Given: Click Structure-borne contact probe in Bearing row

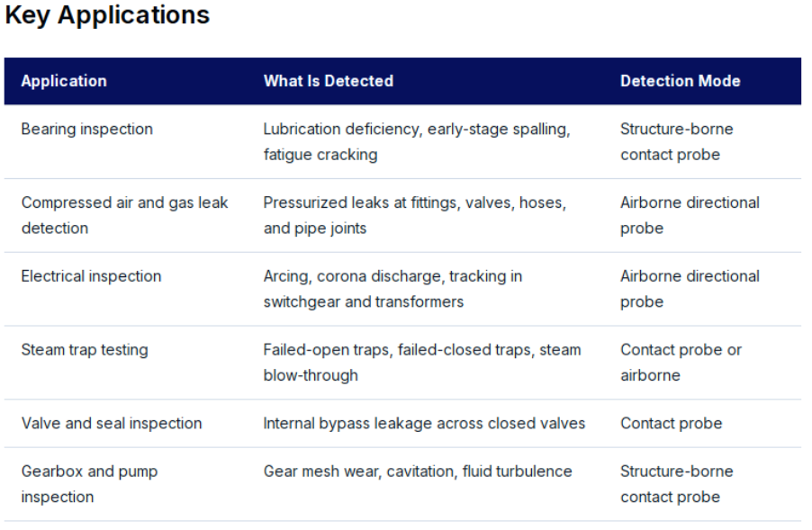Looking at the screenshot, I should (677, 142).
